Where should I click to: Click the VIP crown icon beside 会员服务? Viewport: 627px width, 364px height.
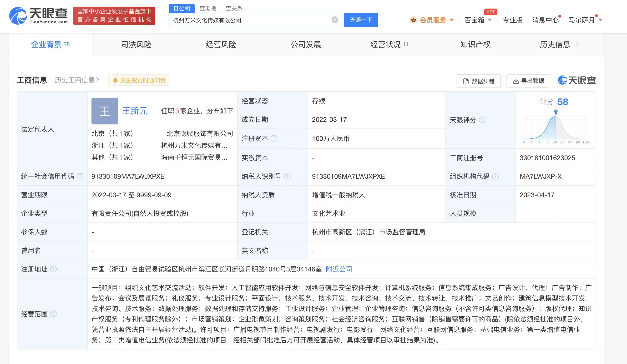(413, 20)
